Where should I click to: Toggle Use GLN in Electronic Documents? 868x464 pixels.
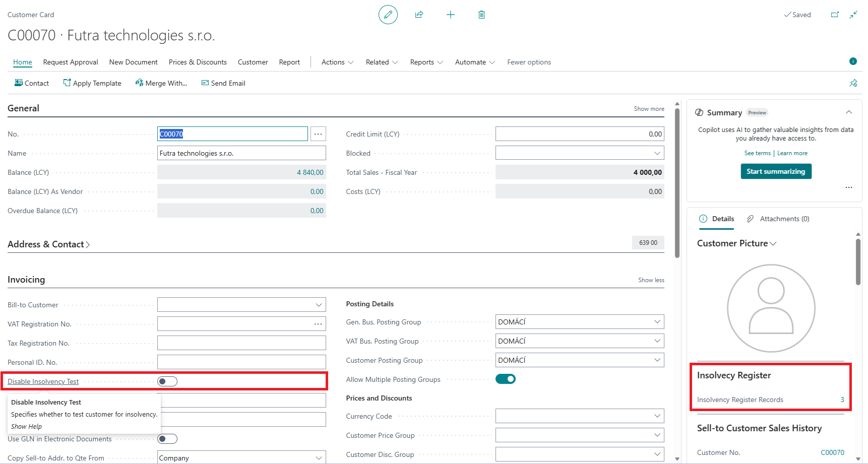click(167, 439)
